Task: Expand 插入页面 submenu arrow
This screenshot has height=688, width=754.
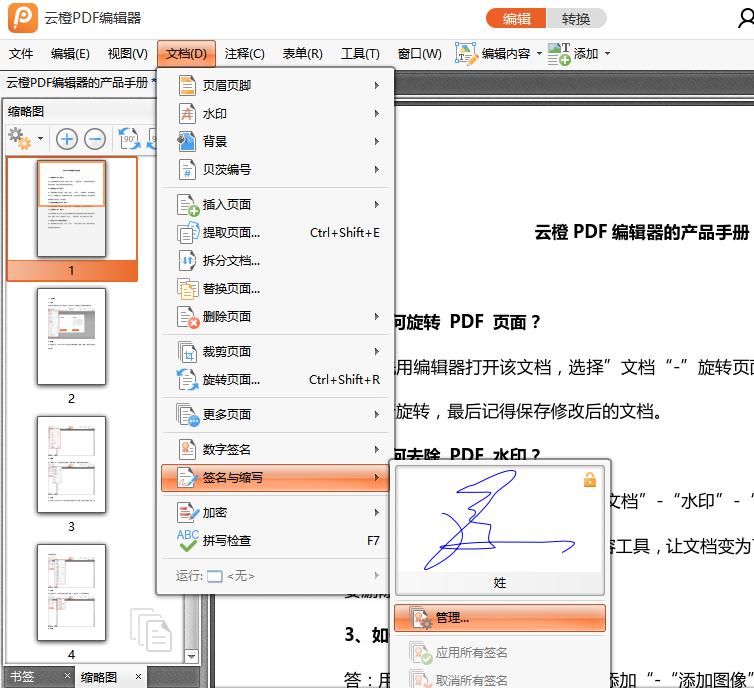Action: point(377,205)
